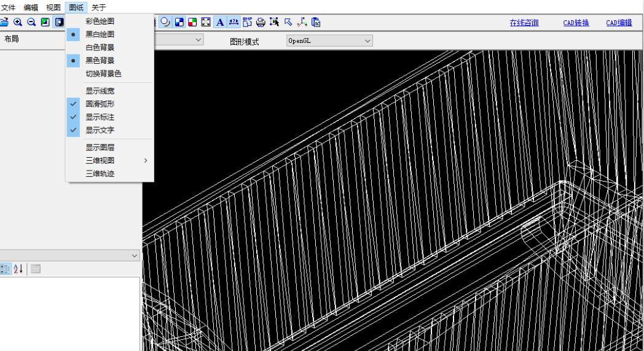
Task: Toggle the show text 'A' icon
Action: 220,22
